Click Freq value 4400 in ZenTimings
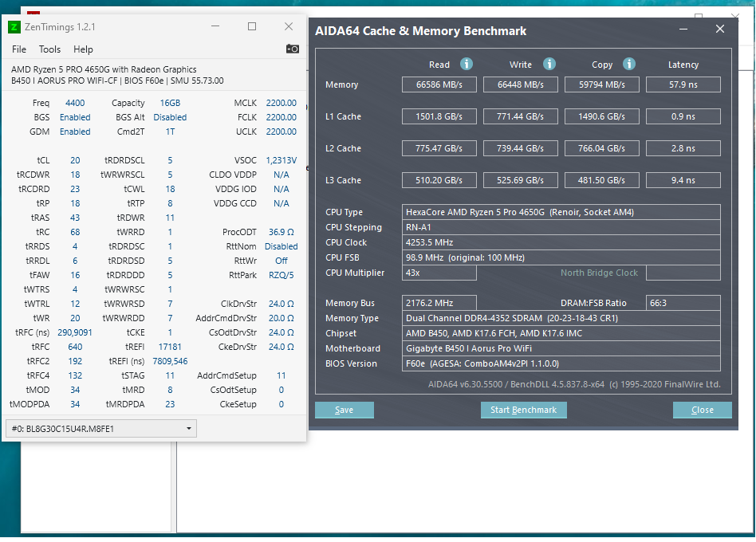 point(75,103)
